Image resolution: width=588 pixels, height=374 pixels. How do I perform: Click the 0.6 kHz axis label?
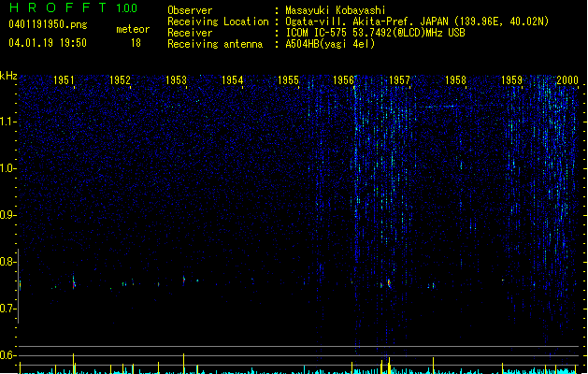[x=7, y=355]
